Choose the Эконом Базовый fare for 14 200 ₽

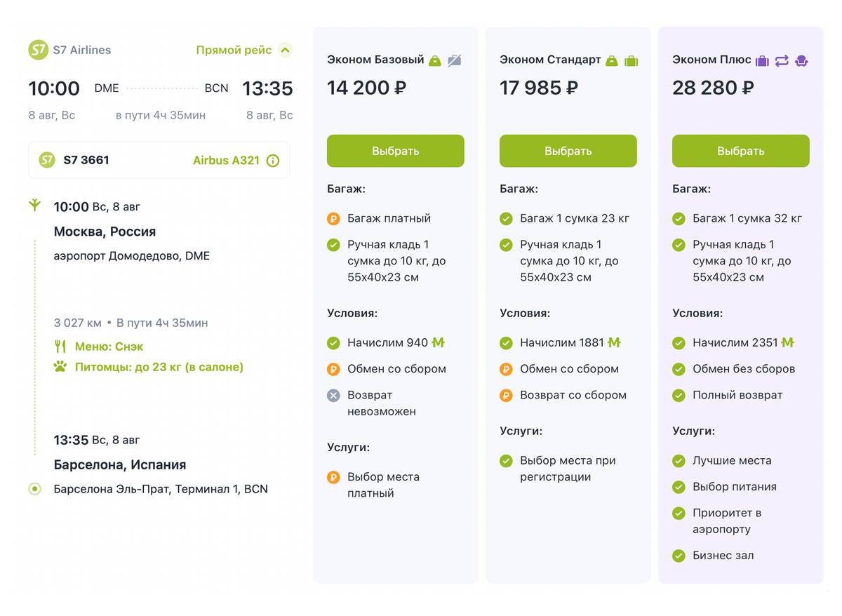click(396, 151)
